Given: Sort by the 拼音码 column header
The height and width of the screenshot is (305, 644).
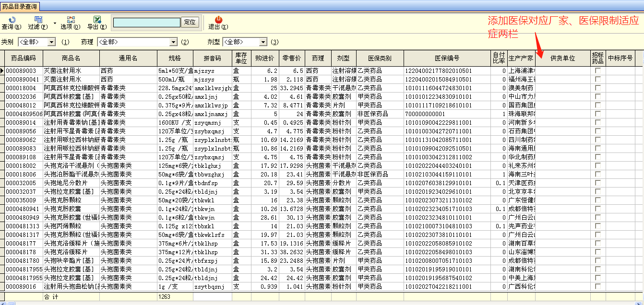Looking at the screenshot, I should 213,58.
